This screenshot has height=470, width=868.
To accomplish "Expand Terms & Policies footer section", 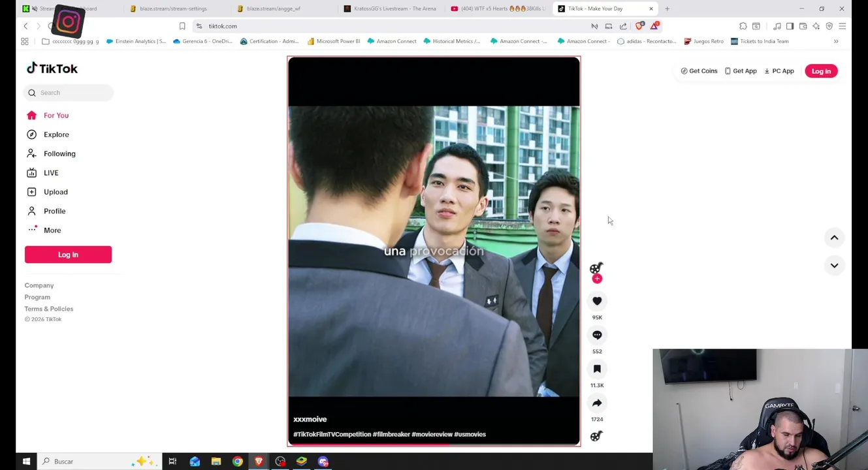I will pos(49,309).
